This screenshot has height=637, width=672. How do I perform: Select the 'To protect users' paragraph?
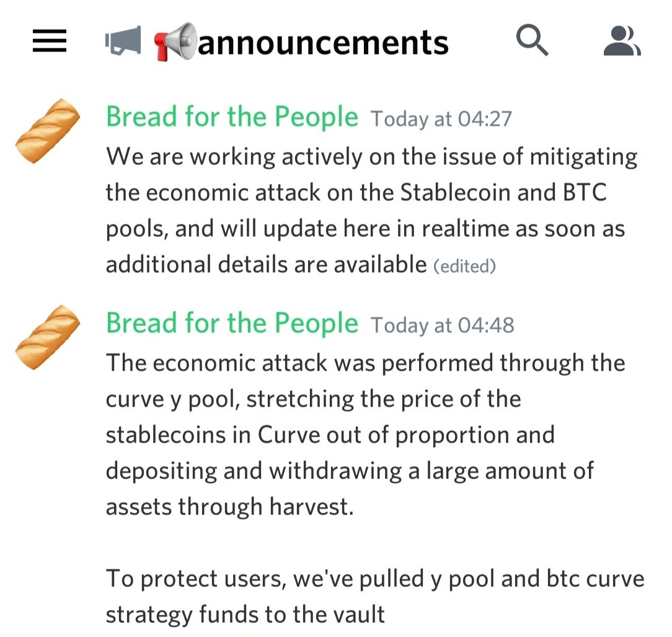point(375,597)
